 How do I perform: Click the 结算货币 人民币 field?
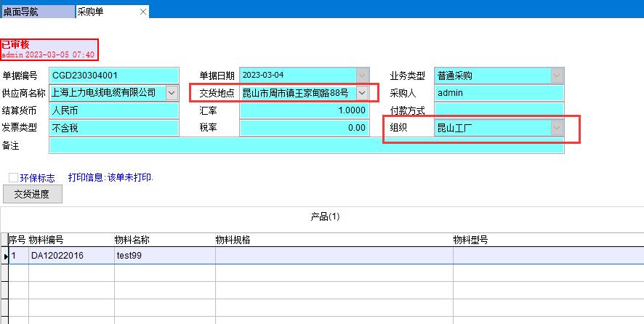[114, 110]
